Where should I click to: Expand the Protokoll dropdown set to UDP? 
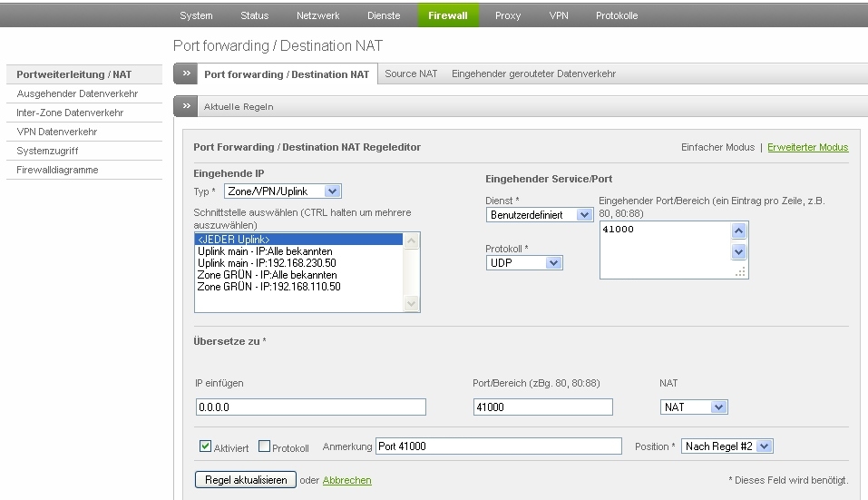524,262
